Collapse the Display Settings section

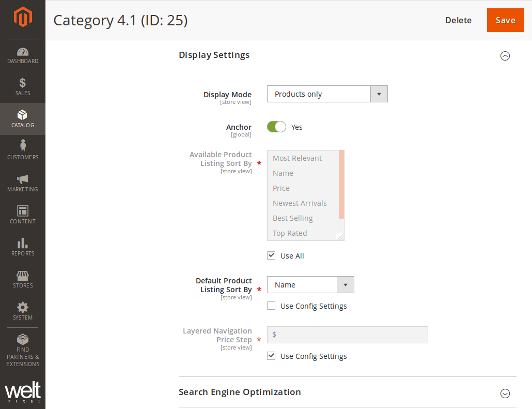coord(505,56)
